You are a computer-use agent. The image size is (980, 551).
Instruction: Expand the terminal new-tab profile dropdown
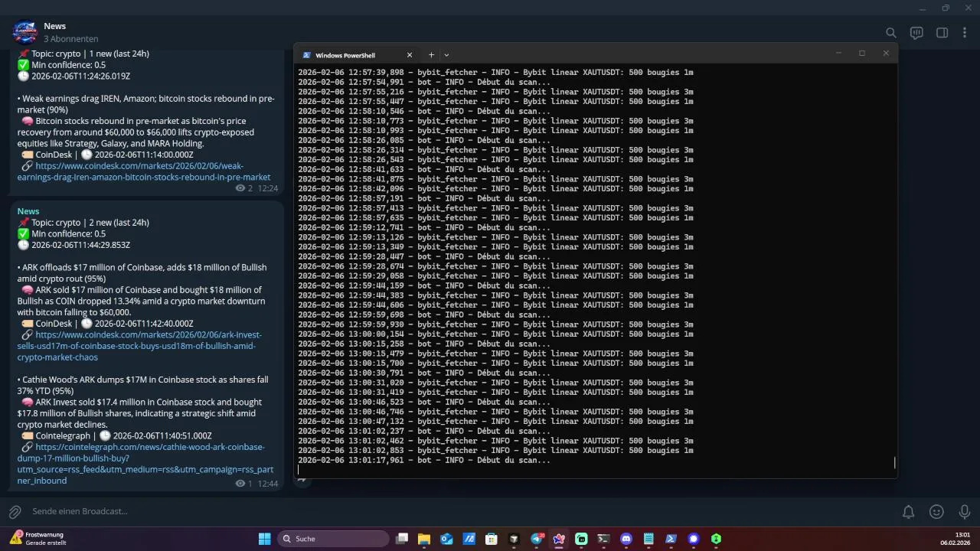click(446, 55)
